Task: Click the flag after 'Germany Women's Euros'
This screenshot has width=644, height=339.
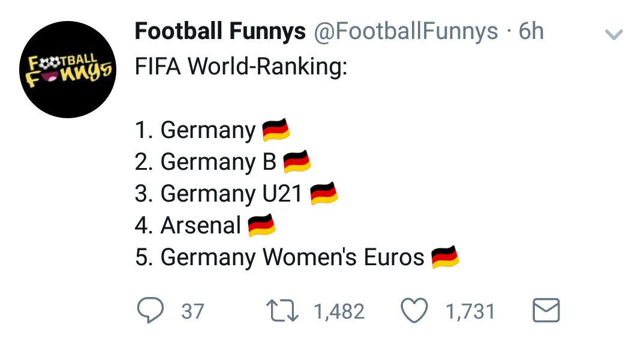Action: pos(445,257)
